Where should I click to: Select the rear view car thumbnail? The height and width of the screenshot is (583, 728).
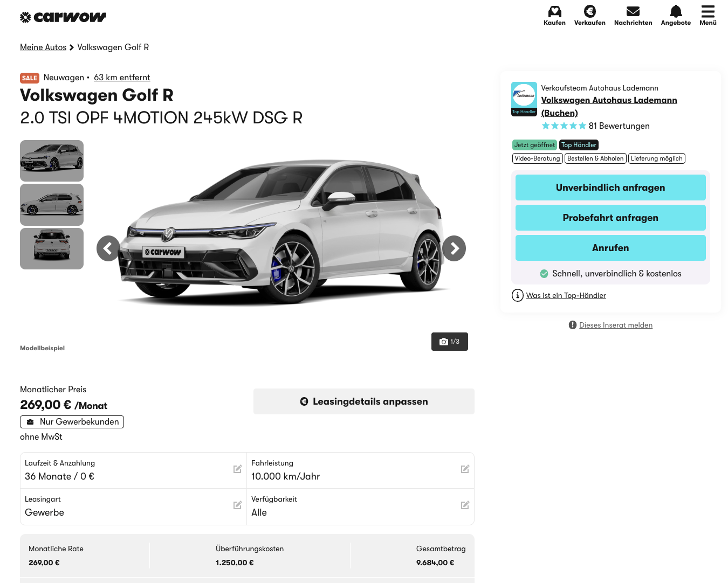(52, 248)
